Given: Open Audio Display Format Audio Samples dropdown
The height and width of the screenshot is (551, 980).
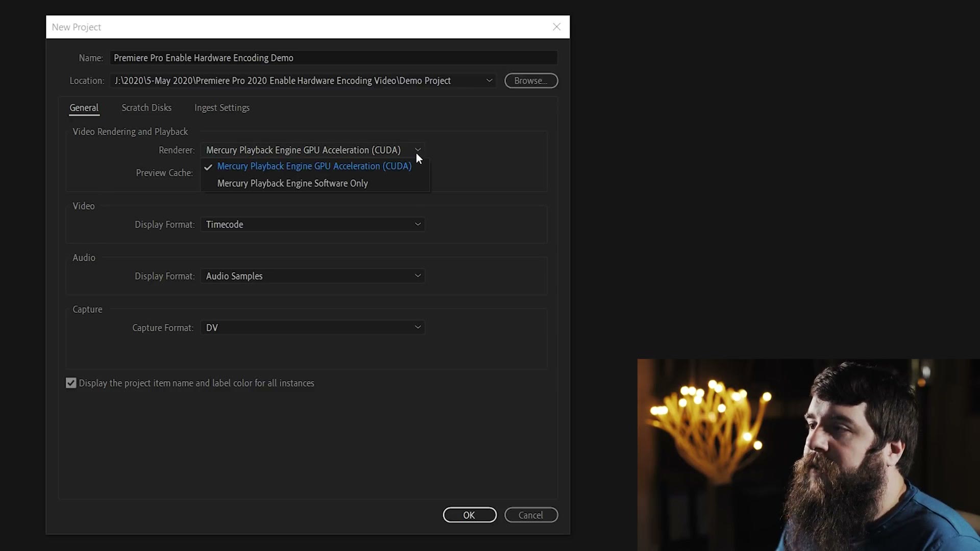Looking at the screenshot, I should point(313,276).
